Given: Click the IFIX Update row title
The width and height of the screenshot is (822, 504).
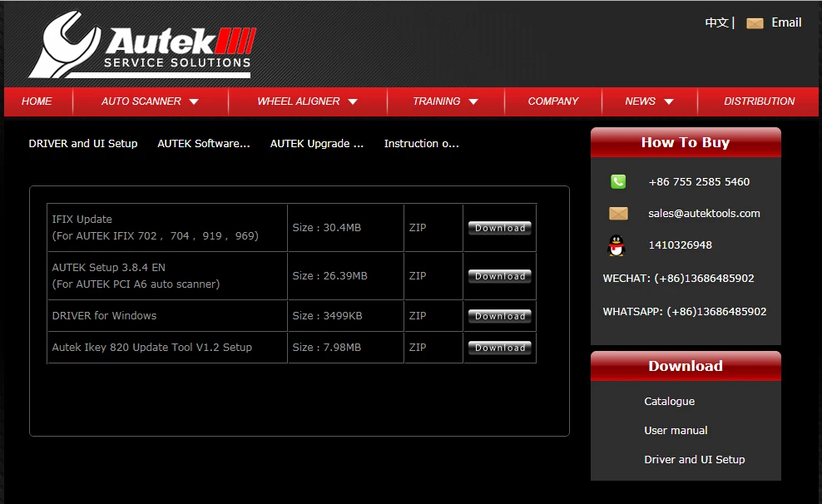Looking at the screenshot, I should click(x=82, y=219).
